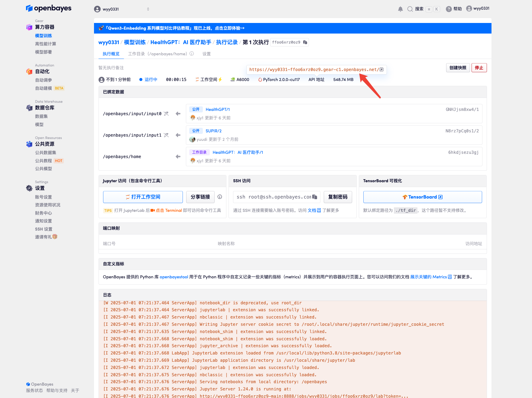This screenshot has height=398, width=532.
Task: Click 创建快照 button
Action: (458, 68)
